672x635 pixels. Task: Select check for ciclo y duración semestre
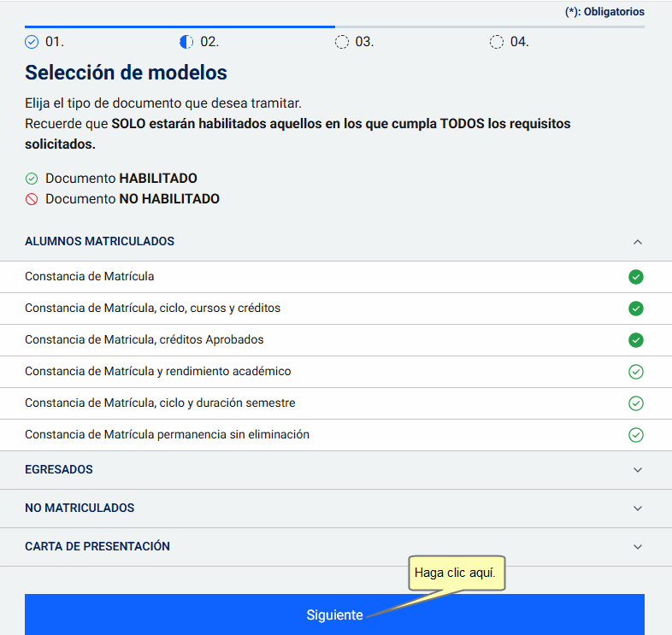click(635, 403)
